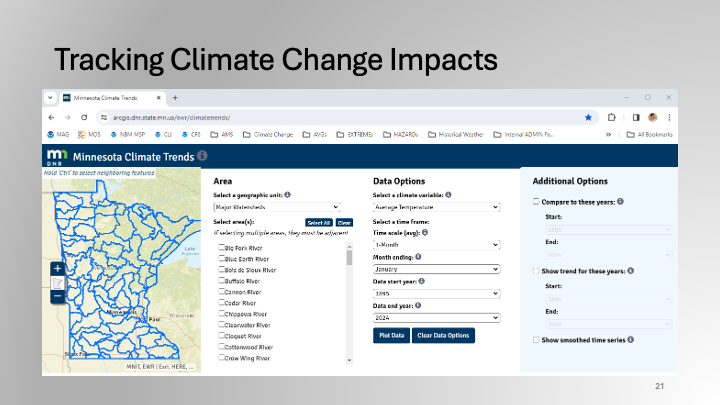Viewport: 720px width, 405px height.
Task: Open Compare years End dropdown
Action: pos(609,255)
